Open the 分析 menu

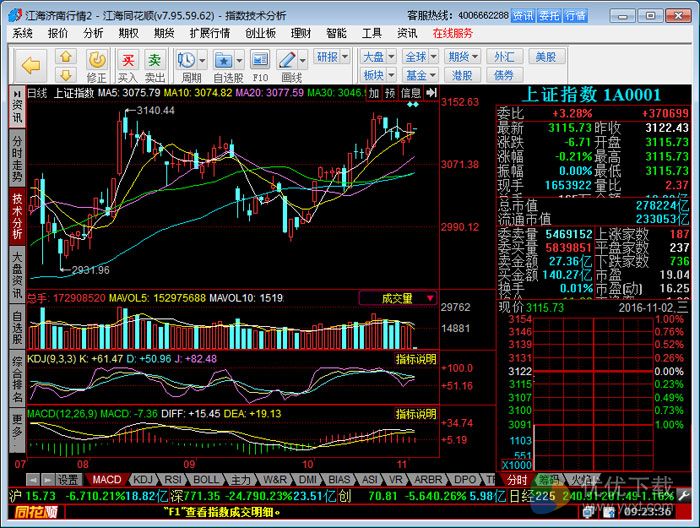click(x=93, y=33)
